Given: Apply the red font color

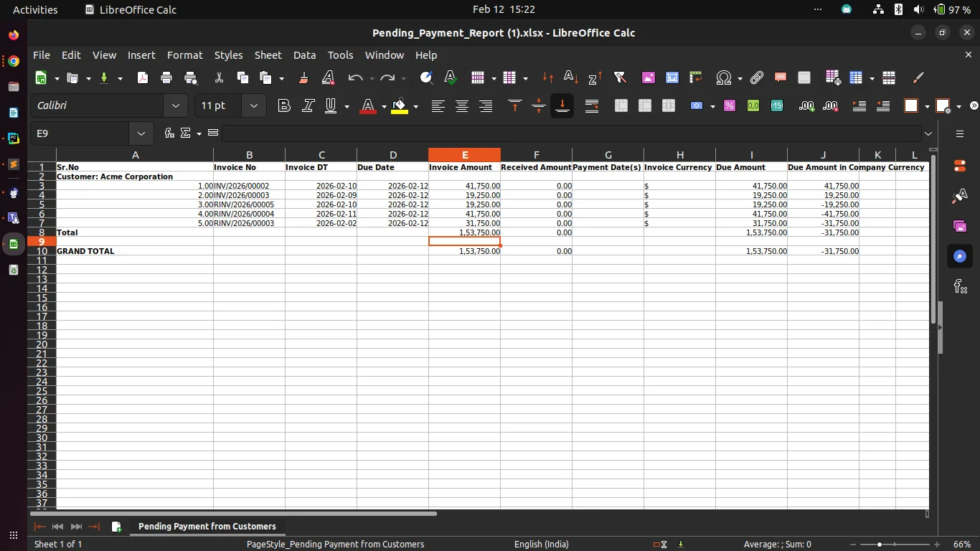Looking at the screenshot, I should point(368,106).
